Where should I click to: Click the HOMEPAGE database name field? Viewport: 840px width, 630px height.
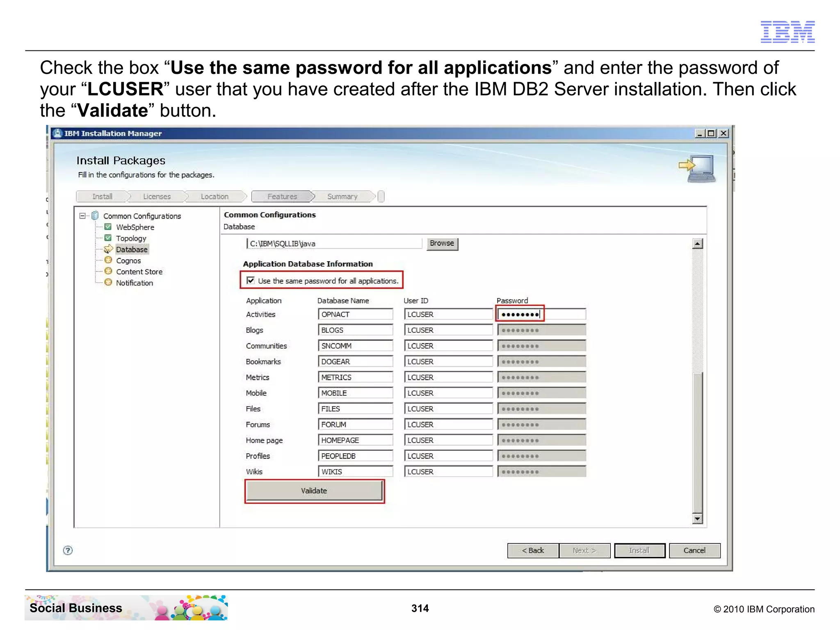point(356,440)
